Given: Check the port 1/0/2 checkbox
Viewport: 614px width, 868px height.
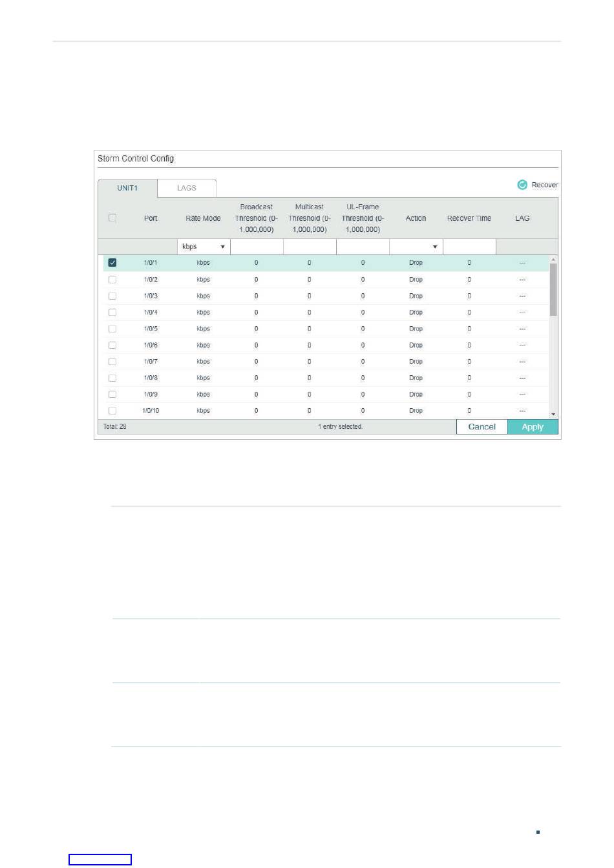Looking at the screenshot, I should coord(112,280).
